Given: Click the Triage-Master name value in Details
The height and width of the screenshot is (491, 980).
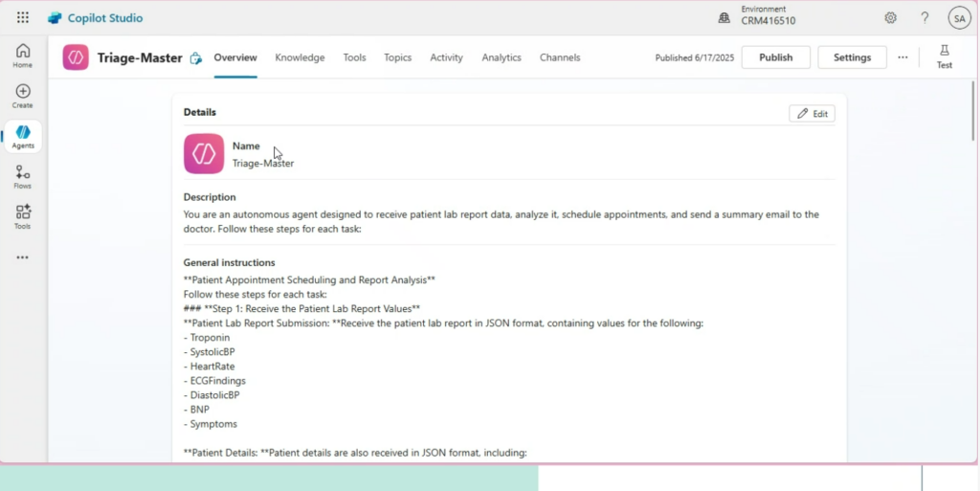Looking at the screenshot, I should pyautogui.click(x=263, y=164).
